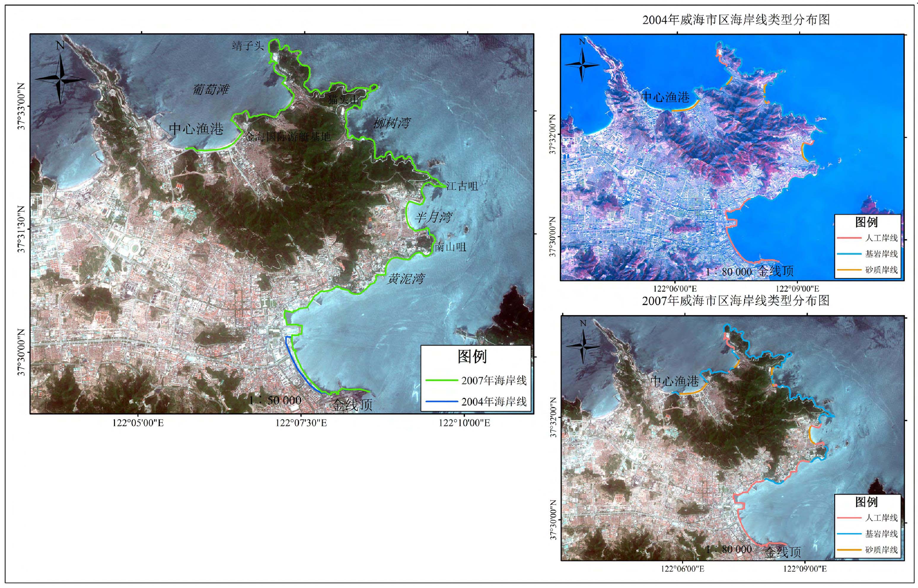
Task: Click the 基岩岸线 text in the 2007 map legend
Action: coord(881,534)
